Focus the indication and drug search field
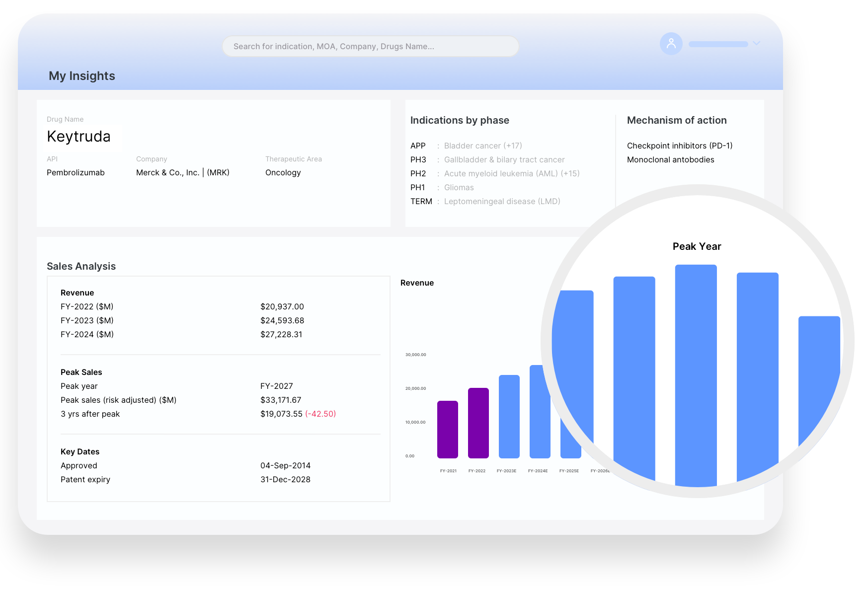868x589 pixels. (x=371, y=46)
